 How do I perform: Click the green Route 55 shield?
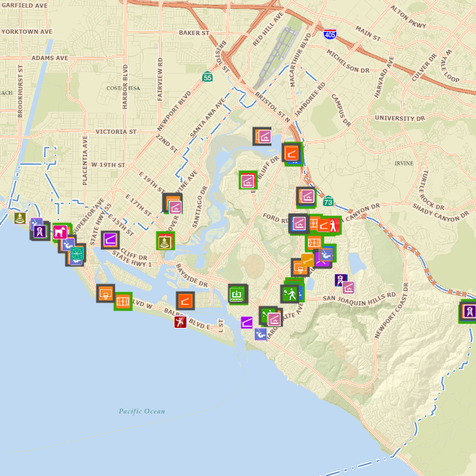[206, 76]
